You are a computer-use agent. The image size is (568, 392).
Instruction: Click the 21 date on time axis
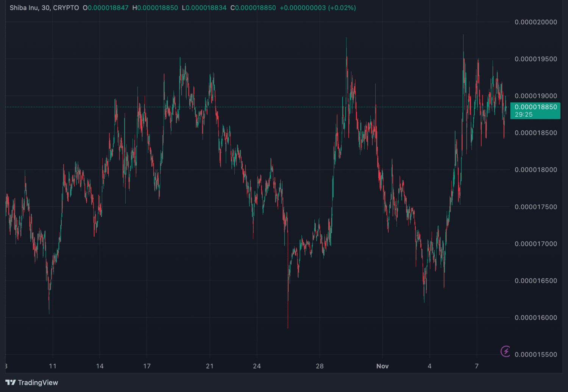pos(210,366)
